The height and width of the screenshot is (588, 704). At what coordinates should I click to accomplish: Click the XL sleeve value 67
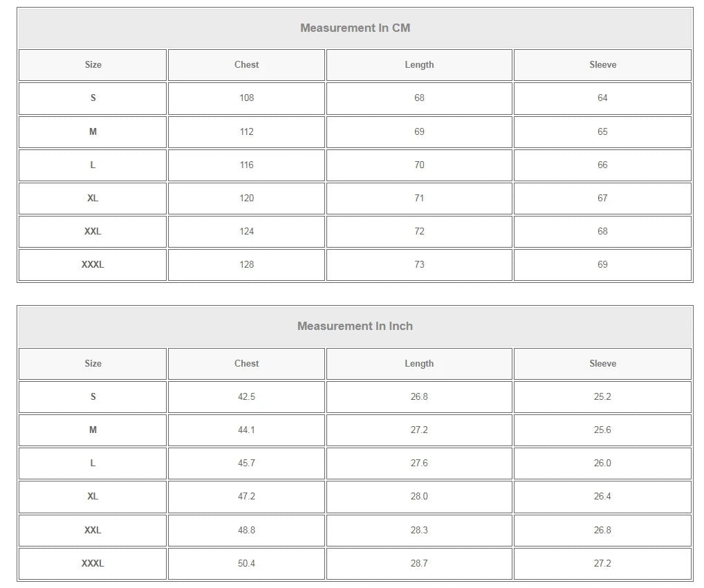click(x=602, y=199)
